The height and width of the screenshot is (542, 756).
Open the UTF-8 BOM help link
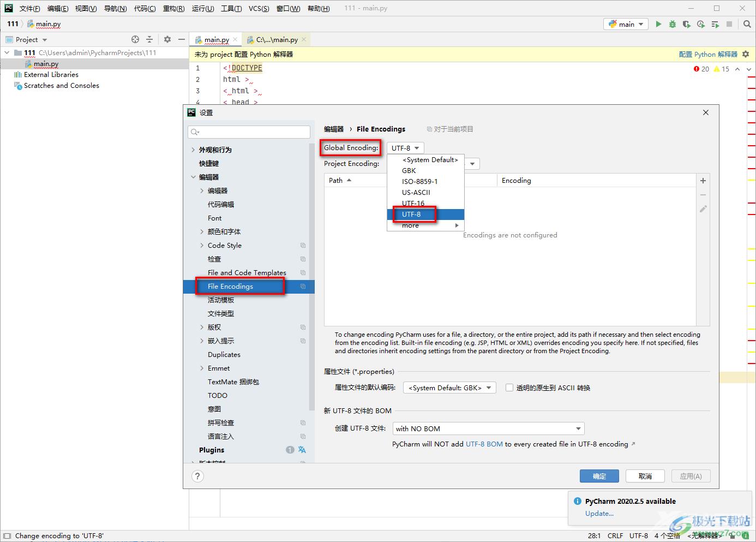(x=484, y=444)
